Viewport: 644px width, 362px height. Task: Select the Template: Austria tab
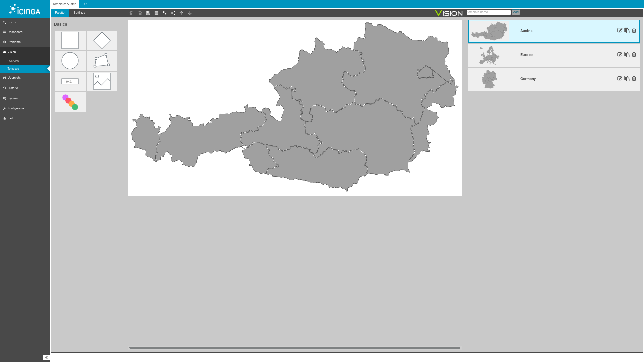click(x=64, y=4)
